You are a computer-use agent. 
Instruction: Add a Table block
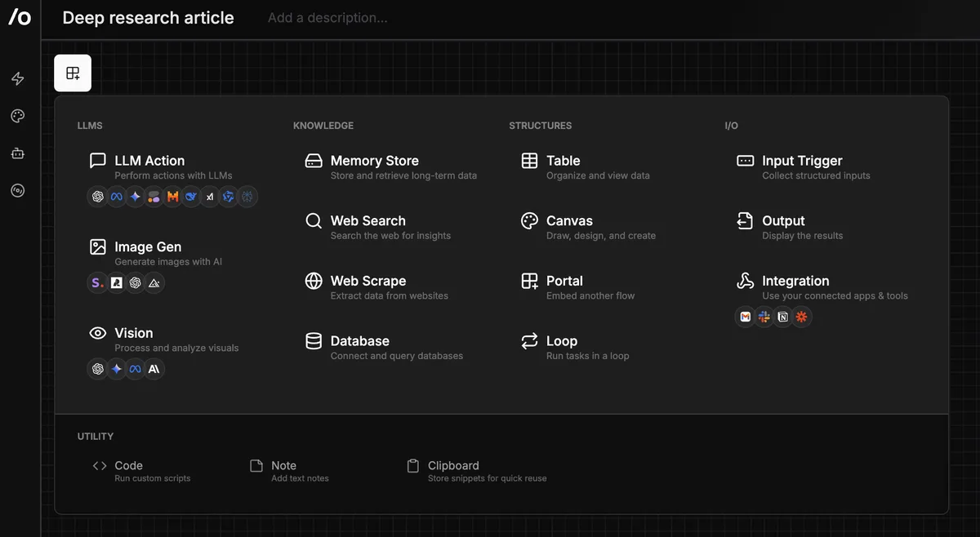(x=586, y=167)
